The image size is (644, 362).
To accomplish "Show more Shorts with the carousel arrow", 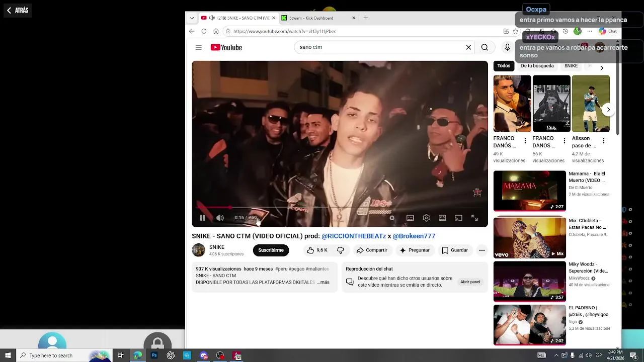I will tap(608, 110).
